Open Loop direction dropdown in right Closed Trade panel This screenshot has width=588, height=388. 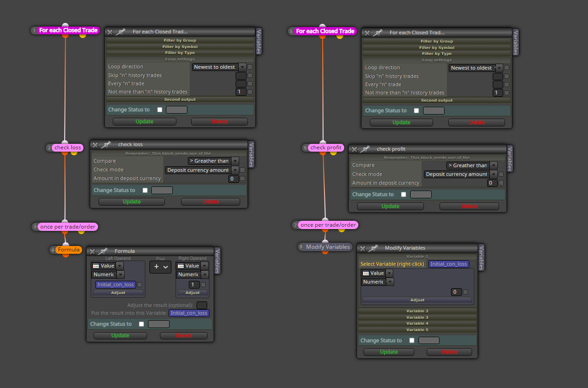[475, 68]
